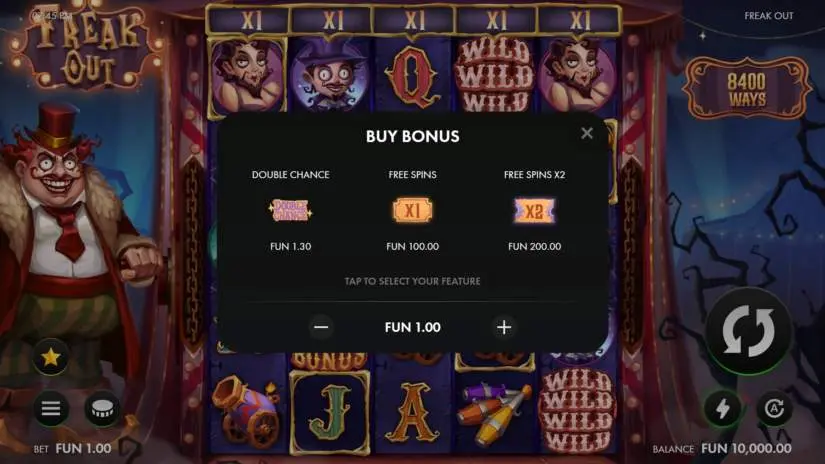The height and width of the screenshot is (464, 825).
Task: Click the gold star bonus button
Action: tap(51, 357)
